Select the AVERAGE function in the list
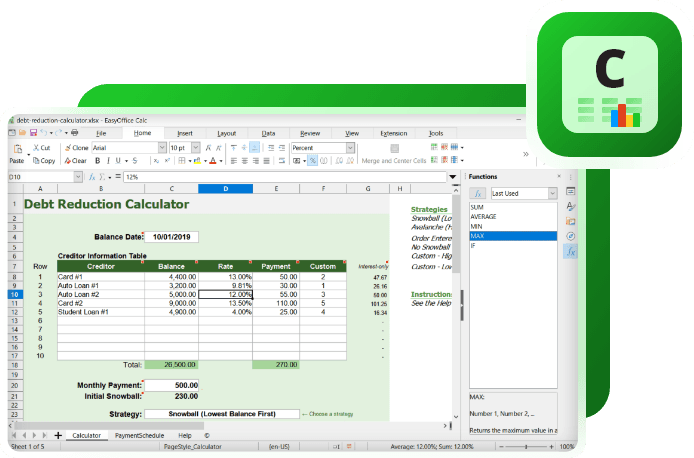Screen dimensions: 694x458 coord(483,216)
